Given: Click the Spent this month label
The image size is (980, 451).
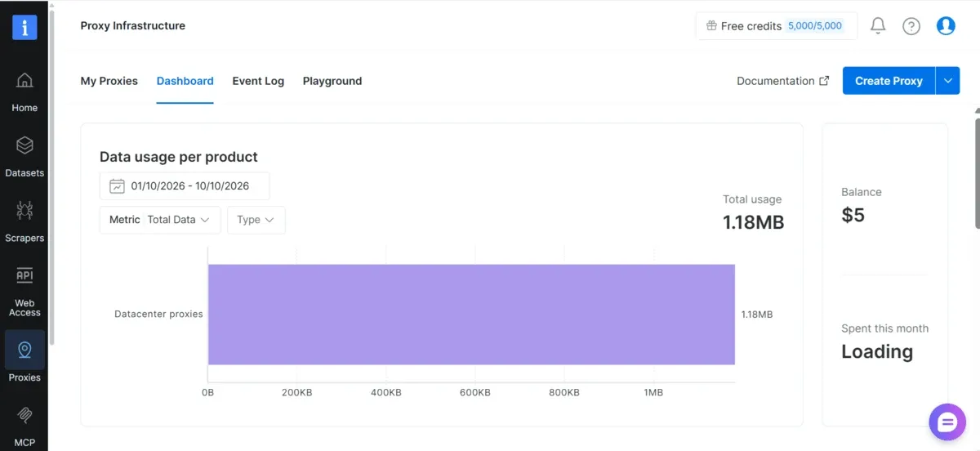Looking at the screenshot, I should (x=885, y=328).
